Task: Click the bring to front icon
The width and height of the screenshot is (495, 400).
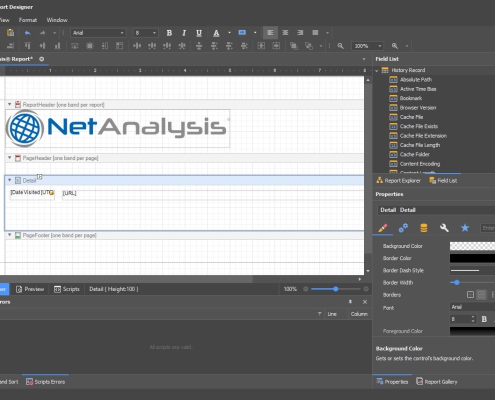Action: 294,46
